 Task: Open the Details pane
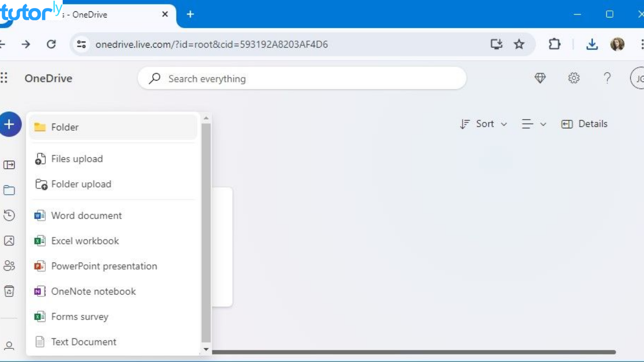584,124
